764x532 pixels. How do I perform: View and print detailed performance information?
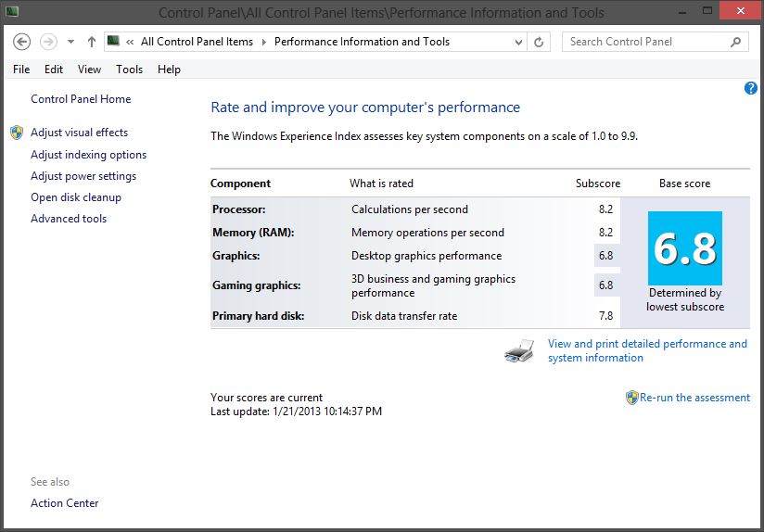click(647, 350)
